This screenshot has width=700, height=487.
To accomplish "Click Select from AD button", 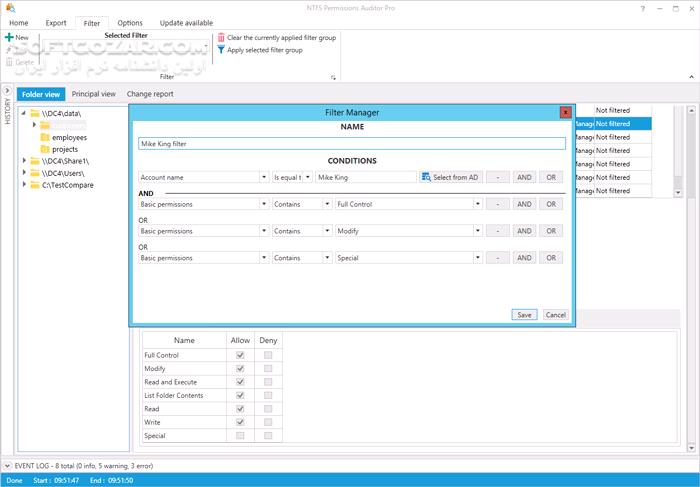I will (x=450, y=177).
